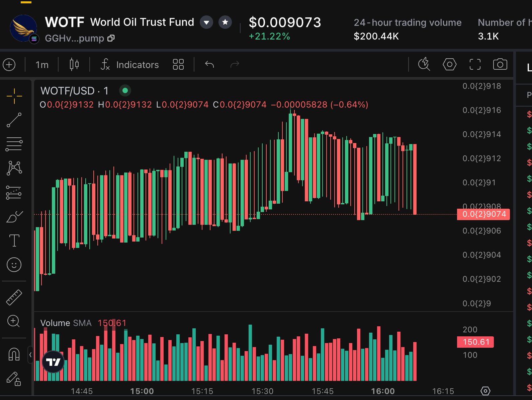
Task: Open chart settings hexagon icon
Action: click(449, 64)
